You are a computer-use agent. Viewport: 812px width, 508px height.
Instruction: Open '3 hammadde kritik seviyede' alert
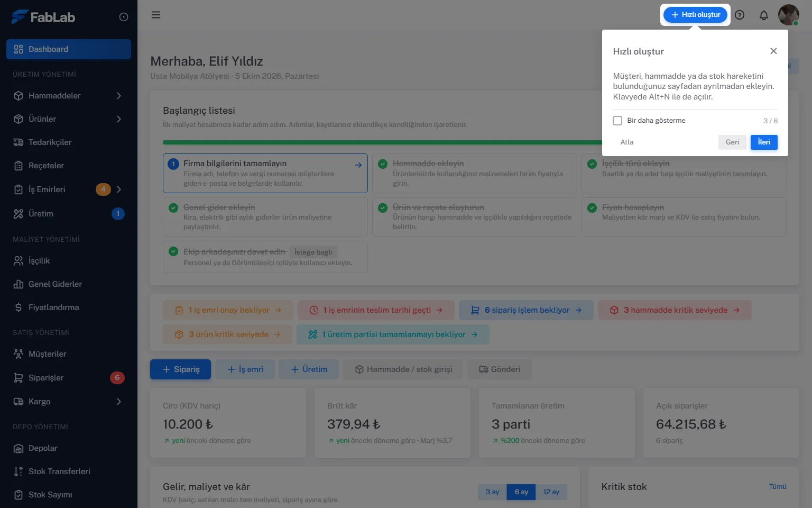click(x=675, y=310)
